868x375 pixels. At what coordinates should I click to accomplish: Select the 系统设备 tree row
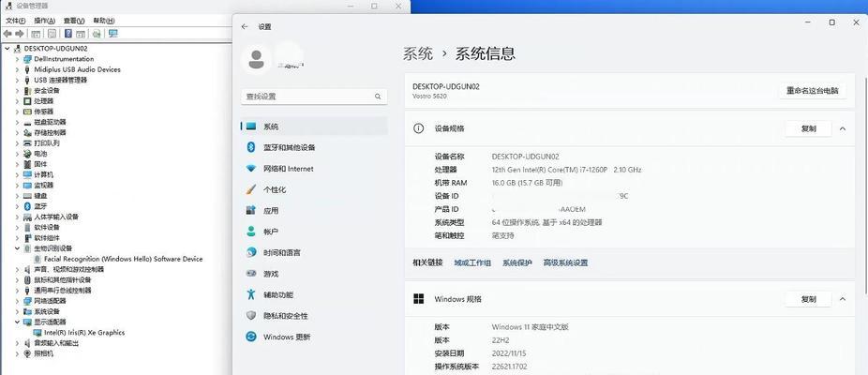pyautogui.click(x=47, y=311)
